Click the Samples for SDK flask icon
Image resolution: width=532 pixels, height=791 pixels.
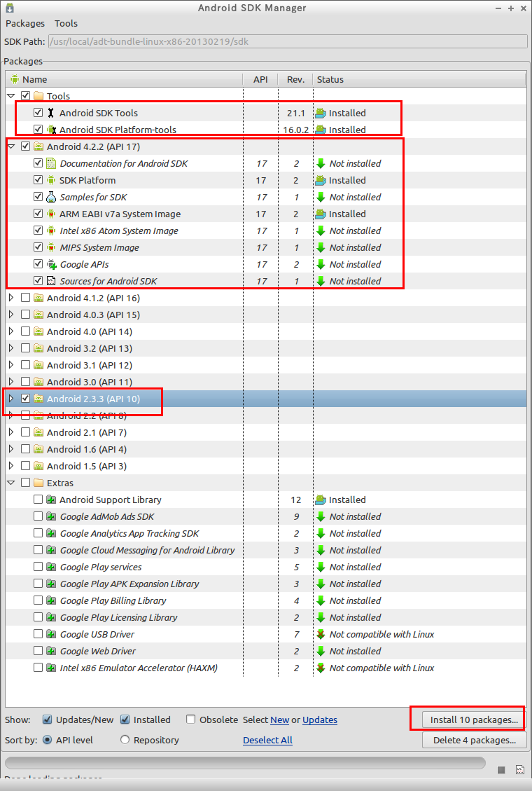tap(51, 198)
